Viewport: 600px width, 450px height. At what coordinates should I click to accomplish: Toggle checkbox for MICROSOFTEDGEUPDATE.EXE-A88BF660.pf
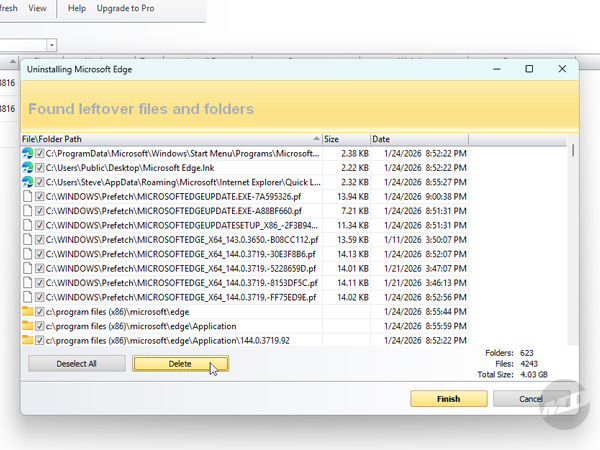[x=40, y=212]
